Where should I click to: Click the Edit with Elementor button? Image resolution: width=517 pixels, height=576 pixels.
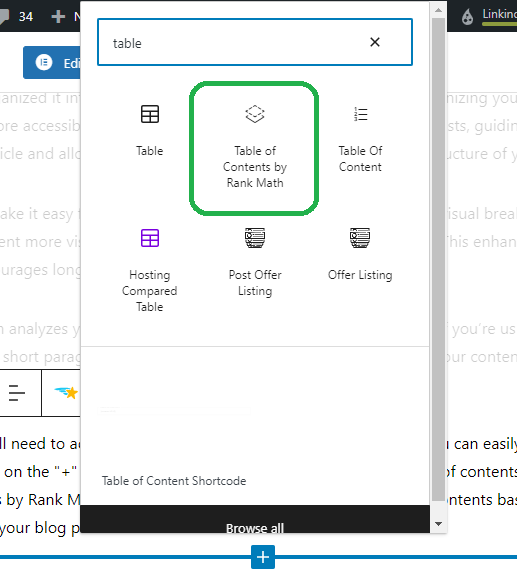pos(52,62)
